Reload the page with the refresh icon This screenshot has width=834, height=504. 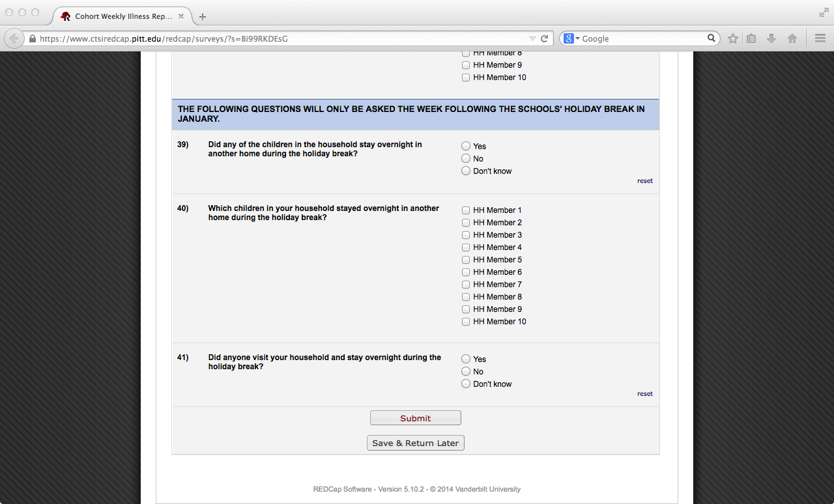545,38
